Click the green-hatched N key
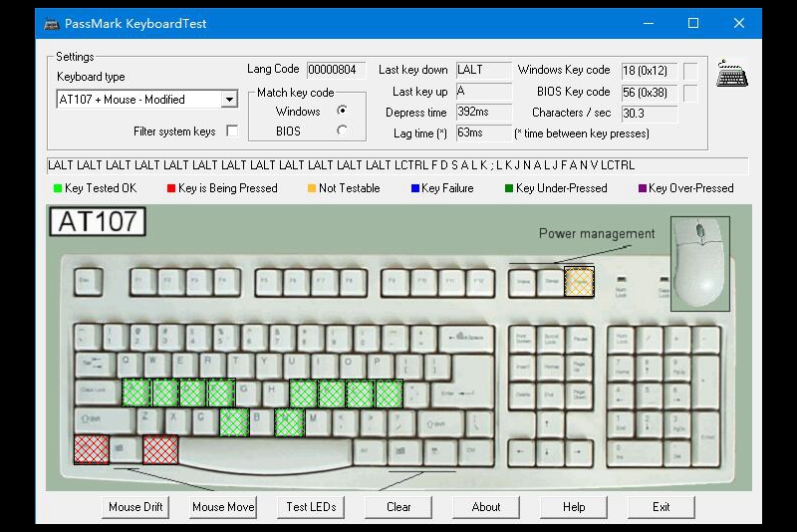Viewport: 797px width, 532px height. (x=290, y=422)
